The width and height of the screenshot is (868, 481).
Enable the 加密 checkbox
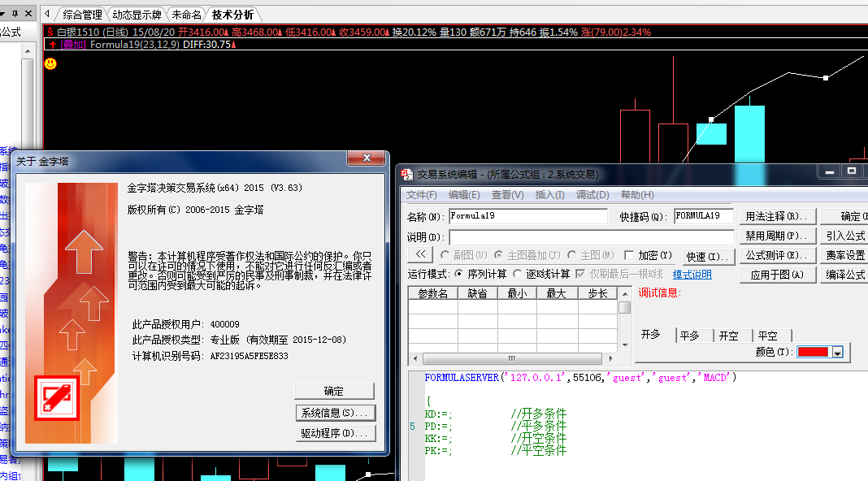pos(629,255)
